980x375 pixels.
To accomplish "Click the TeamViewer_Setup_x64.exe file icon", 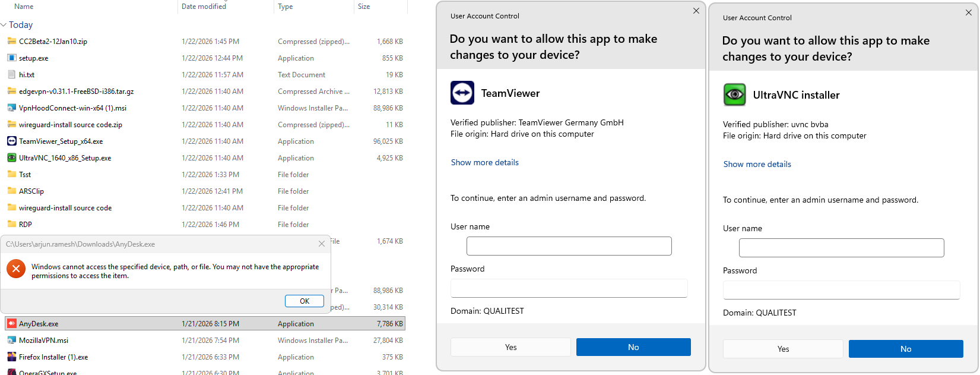I will tap(11, 141).
